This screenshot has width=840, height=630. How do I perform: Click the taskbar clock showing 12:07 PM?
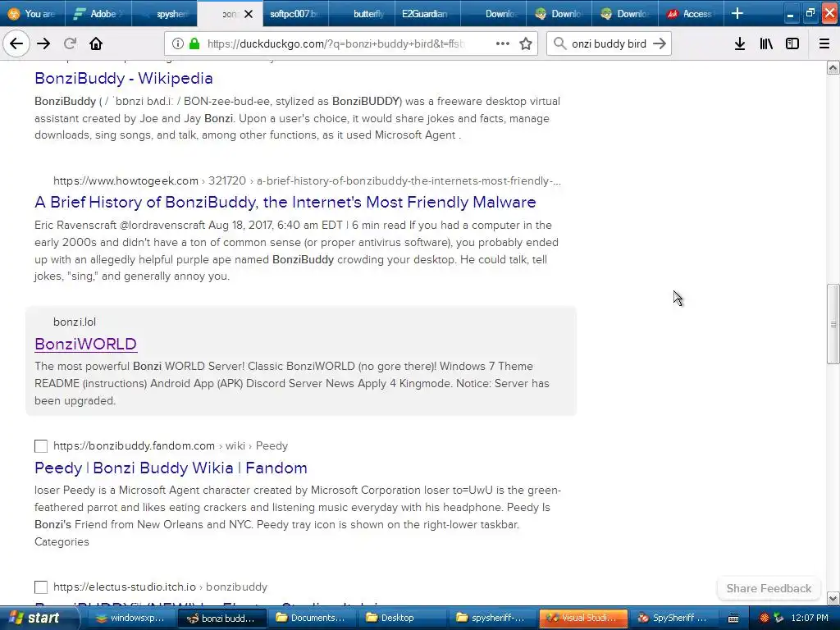(810, 619)
